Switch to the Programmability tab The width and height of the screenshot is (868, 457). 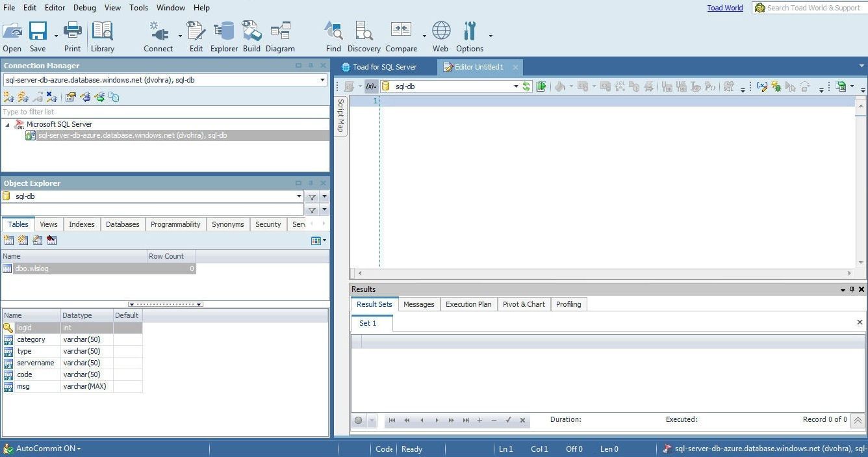pos(175,224)
